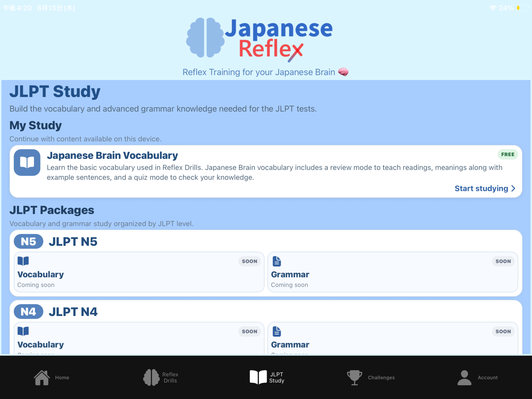Tap the battery indicator icon
The height and width of the screenshot is (399, 532).
click(x=522, y=8)
